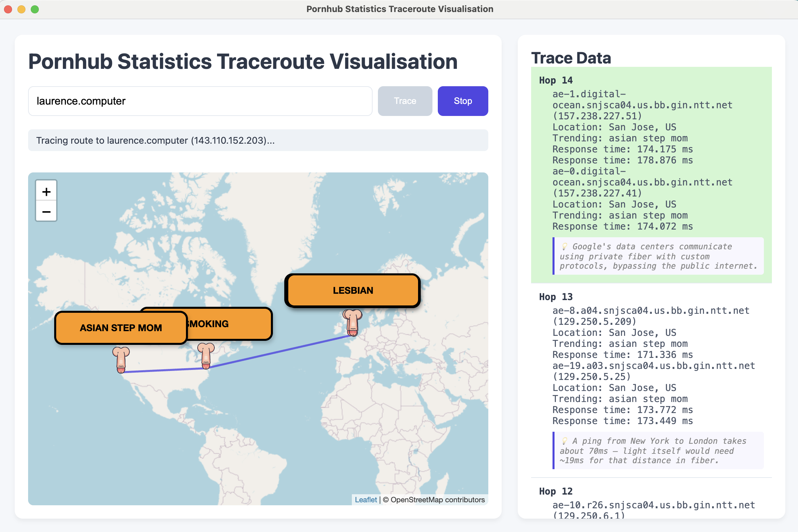This screenshot has height=532, width=798.
Task: Click the green full-screen window button
Action: [34, 9]
